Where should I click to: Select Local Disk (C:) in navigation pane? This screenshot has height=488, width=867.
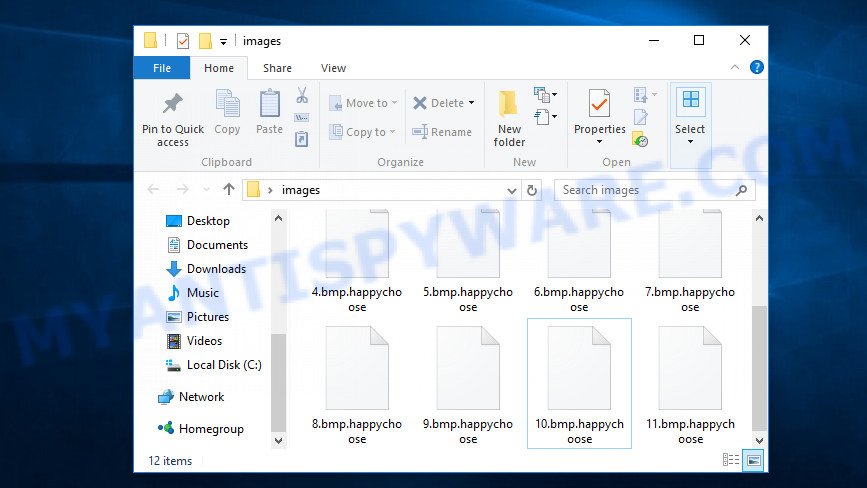[213, 365]
